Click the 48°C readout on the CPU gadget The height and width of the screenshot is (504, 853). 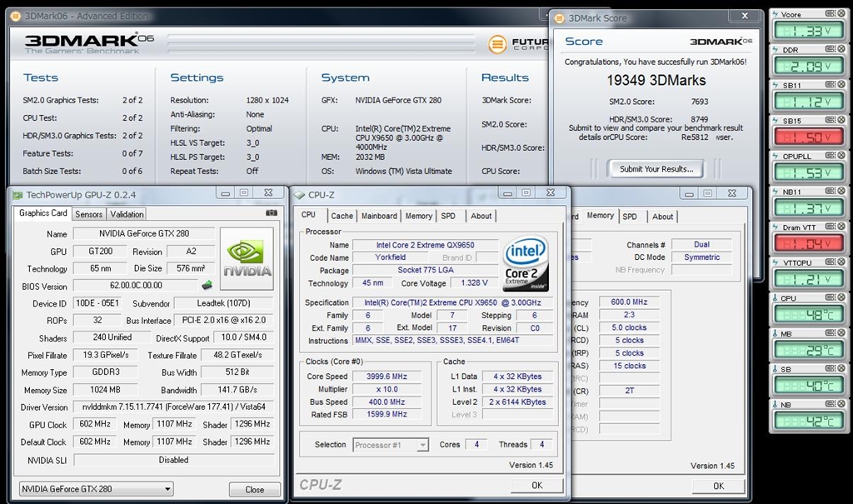(808, 315)
